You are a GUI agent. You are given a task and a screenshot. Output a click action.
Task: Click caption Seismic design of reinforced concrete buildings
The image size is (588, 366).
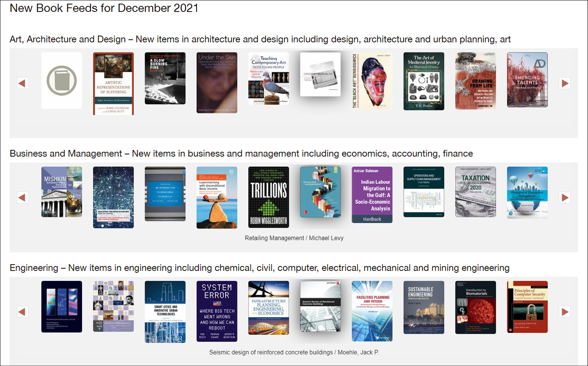click(x=294, y=353)
